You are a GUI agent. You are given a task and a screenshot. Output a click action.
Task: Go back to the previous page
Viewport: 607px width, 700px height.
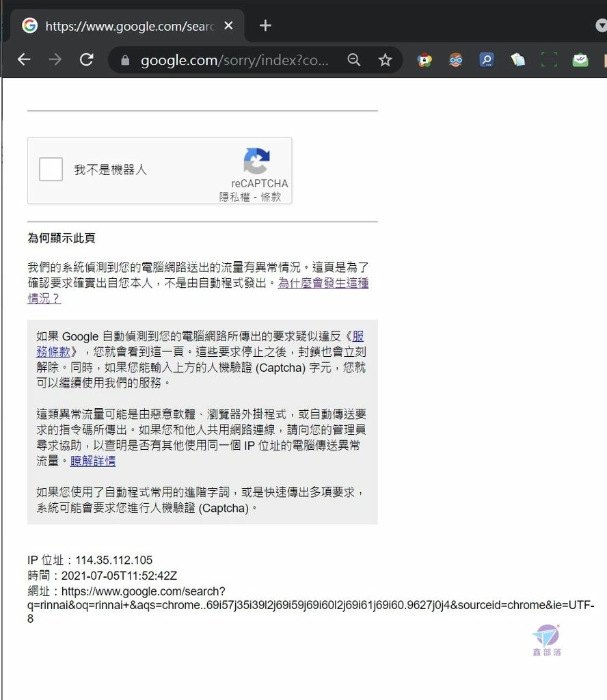(24, 59)
